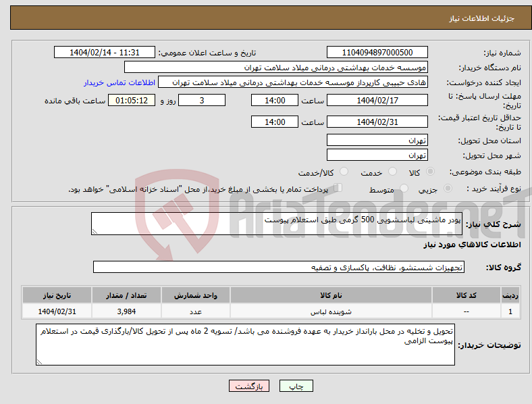532x404 pixels.
Task: Click the row number cell 1
Action: 510,311
